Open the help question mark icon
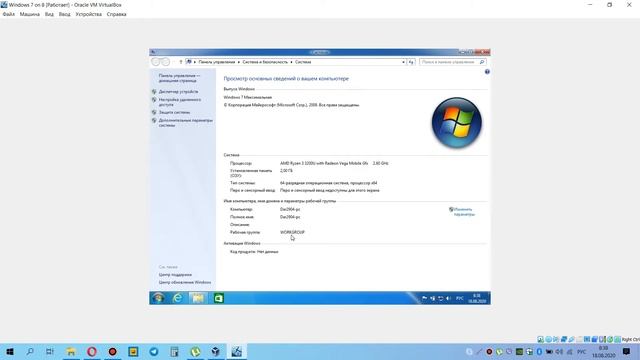 [487, 72]
